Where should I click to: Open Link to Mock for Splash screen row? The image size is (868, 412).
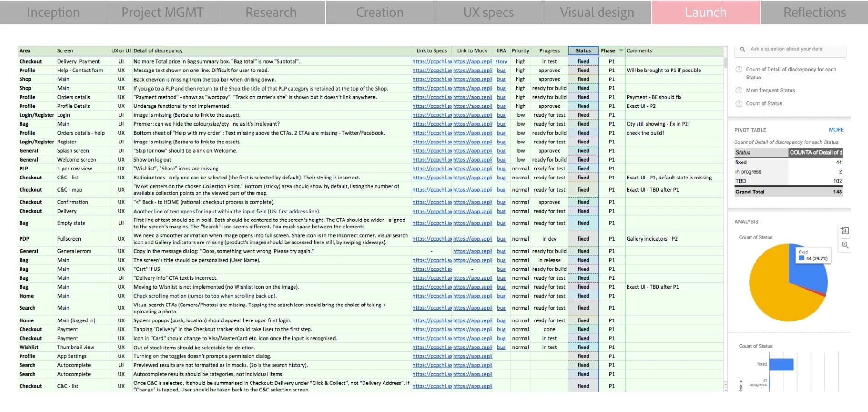click(x=473, y=151)
